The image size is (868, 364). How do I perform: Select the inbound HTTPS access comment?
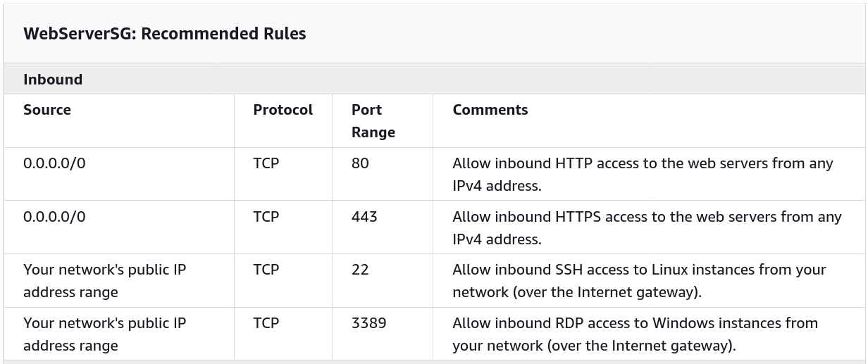point(647,227)
